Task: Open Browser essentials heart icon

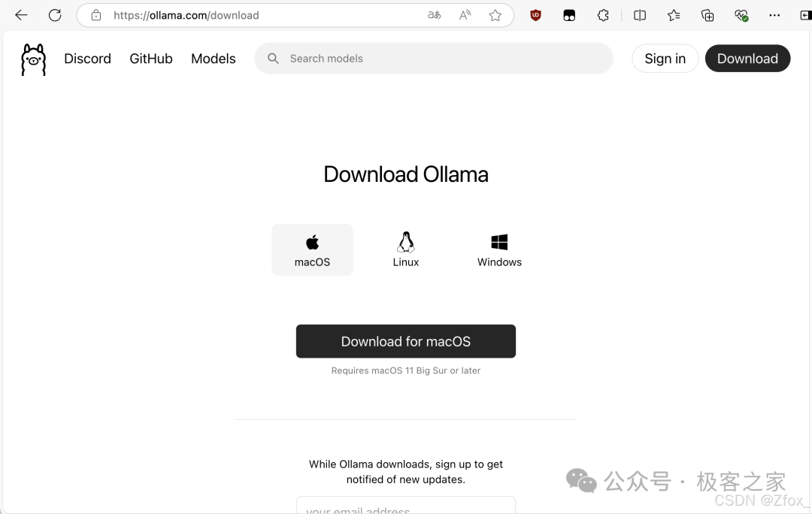Action: (741, 15)
